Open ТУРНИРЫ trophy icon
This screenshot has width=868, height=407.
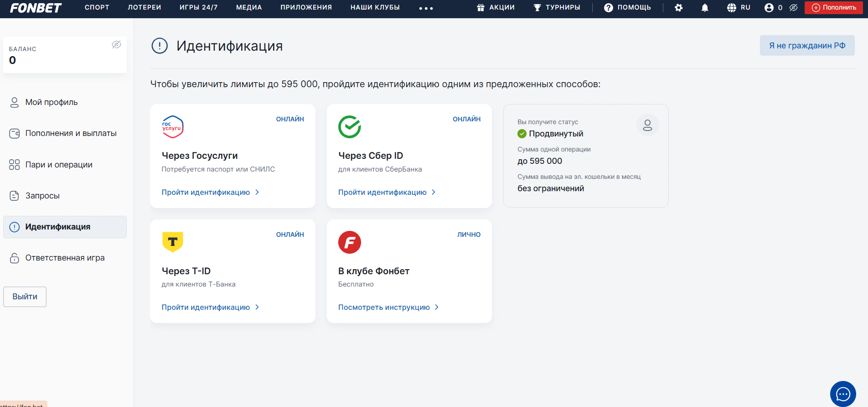pyautogui.click(x=537, y=7)
